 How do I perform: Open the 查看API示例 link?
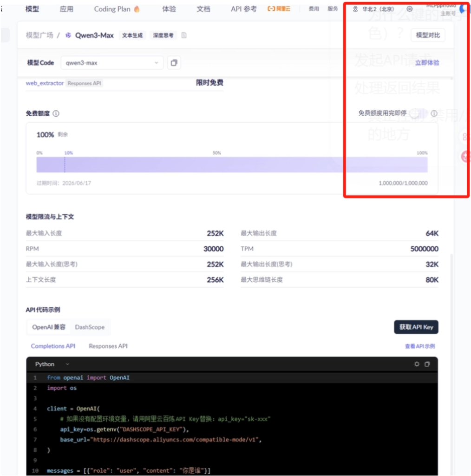click(420, 346)
